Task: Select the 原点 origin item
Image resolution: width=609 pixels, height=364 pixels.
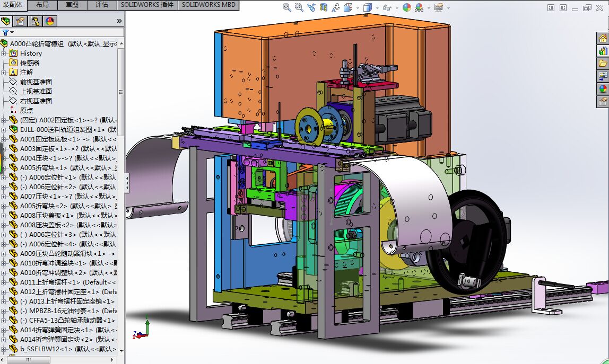Action: (x=27, y=111)
